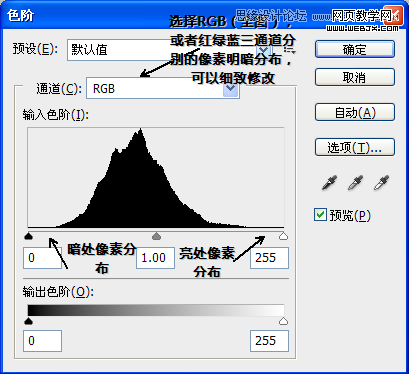Viewport: 409px width, 374px height.
Task: Click the input white highlight slider handle
Action: 283,236
